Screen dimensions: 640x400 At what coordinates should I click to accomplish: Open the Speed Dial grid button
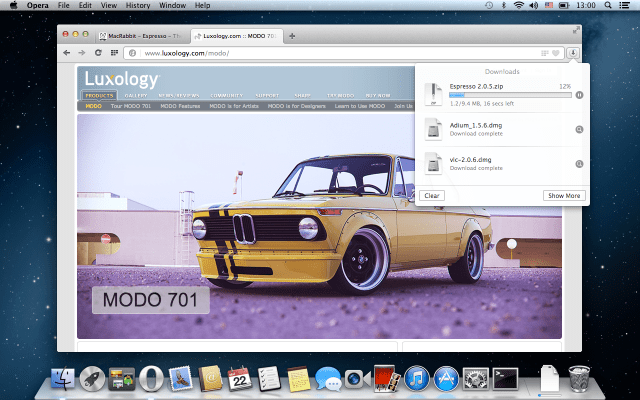pyautogui.click(x=113, y=52)
